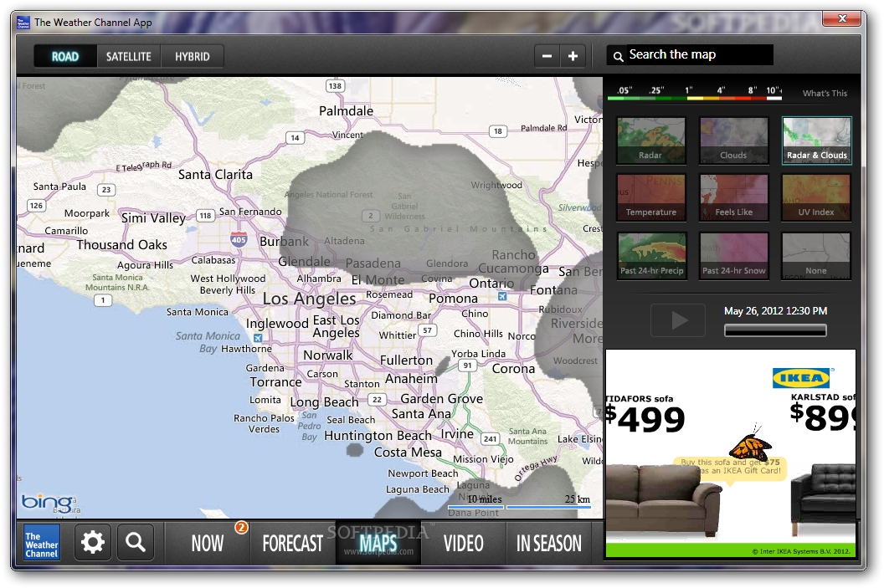
Task: Click the butterfly Gift Card ad bubble
Action: point(731,467)
